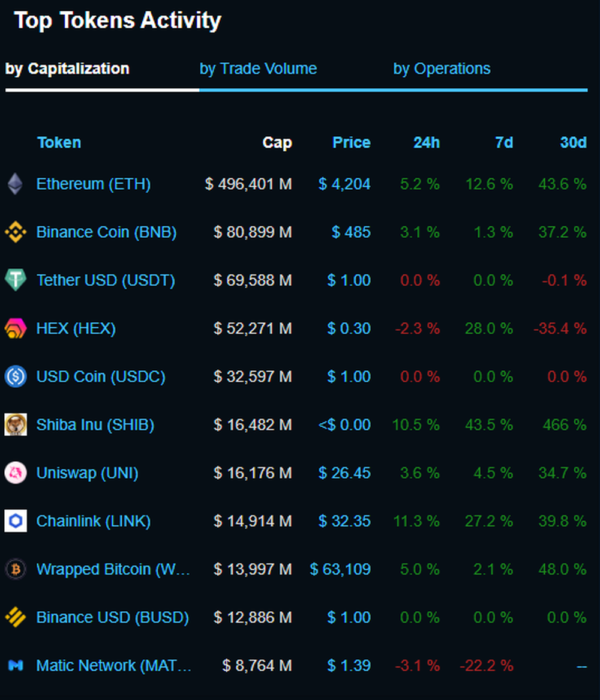600x700 pixels.
Task: Click Uniswap price $ 26.45
Action: [344, 473]
